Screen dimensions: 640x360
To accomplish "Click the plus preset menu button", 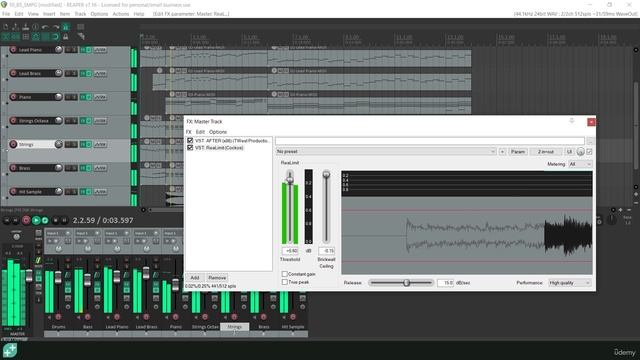I will [502, 151].
